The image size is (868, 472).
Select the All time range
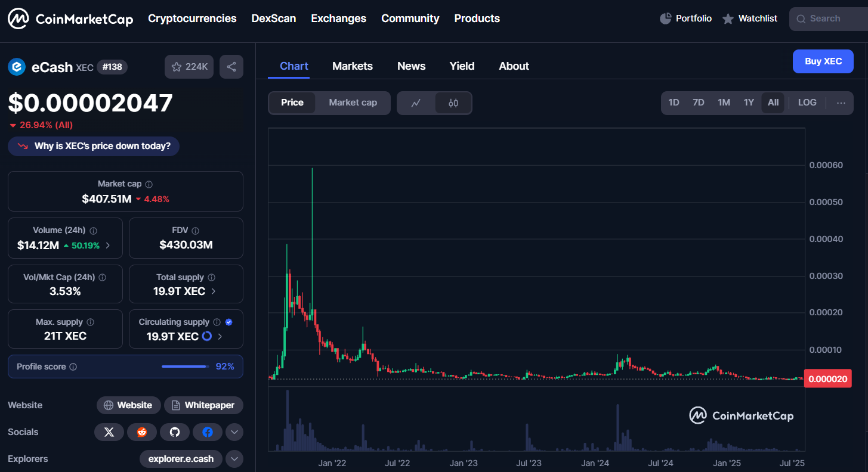[773, 103]
